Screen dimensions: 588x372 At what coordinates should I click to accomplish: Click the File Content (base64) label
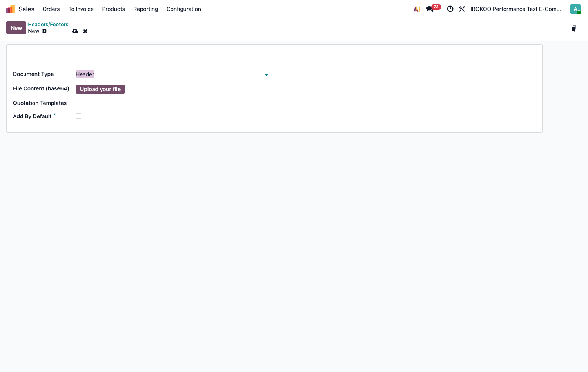coord(41,88)
